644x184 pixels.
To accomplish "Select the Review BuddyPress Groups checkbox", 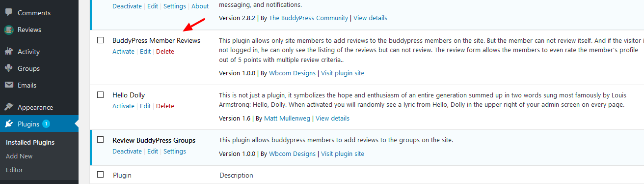I will click(101, 140).
